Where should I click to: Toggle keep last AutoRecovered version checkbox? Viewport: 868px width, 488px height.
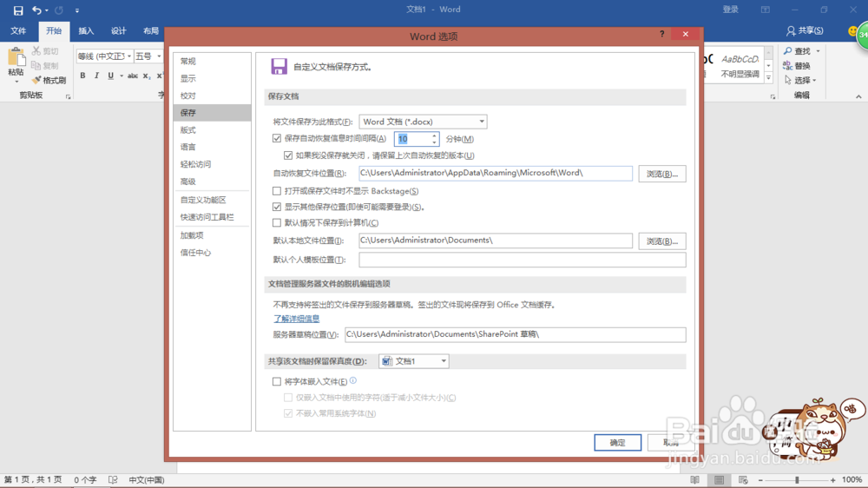(288, 155)
